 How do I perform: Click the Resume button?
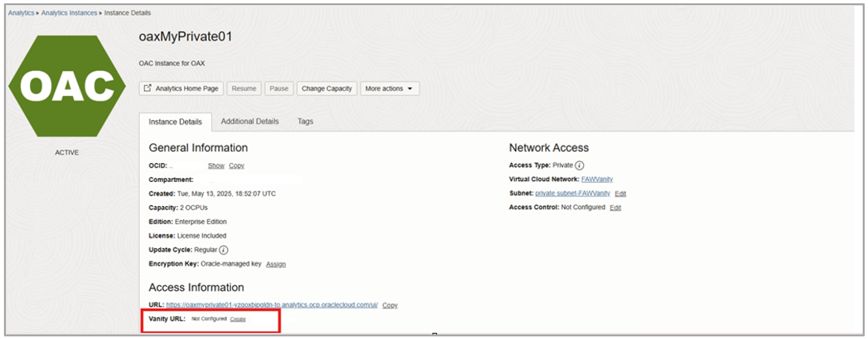point(244,89)
